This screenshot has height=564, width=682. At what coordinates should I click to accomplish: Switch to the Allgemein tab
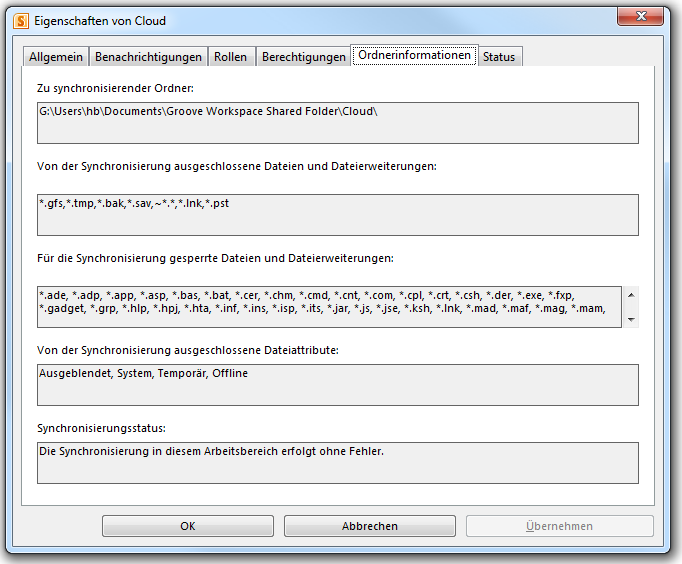(56, 57)
